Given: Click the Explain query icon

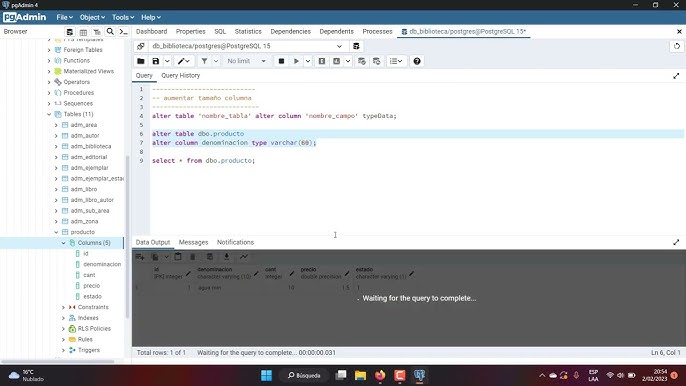Looking at the screenshot, I should (322, 61).
